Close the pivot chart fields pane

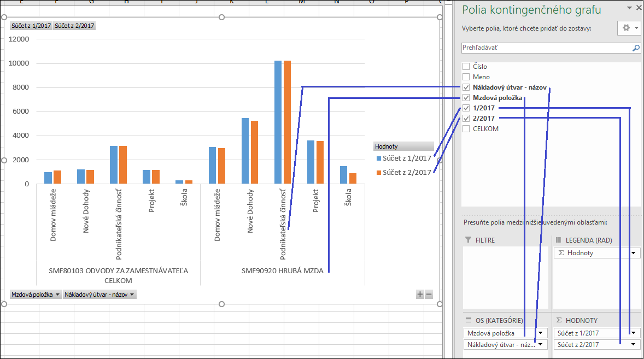(639, 8)
